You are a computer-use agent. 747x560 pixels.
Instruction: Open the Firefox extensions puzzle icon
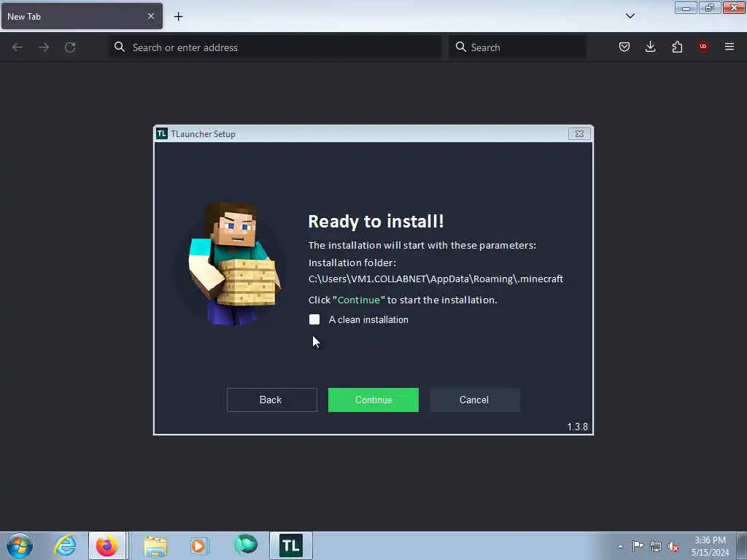point(677,47)
